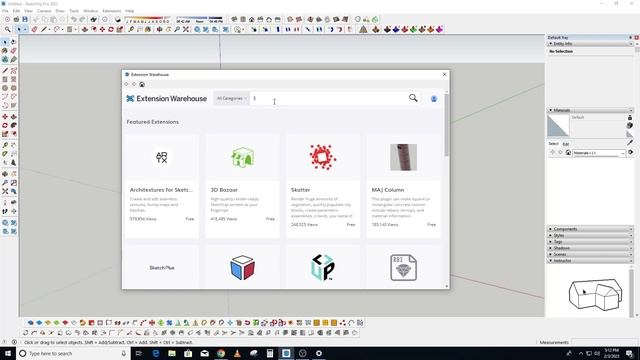Open the MAJ Column extension card
The height and width of the screenshot is (360, 640).
[x=403, y=186]
